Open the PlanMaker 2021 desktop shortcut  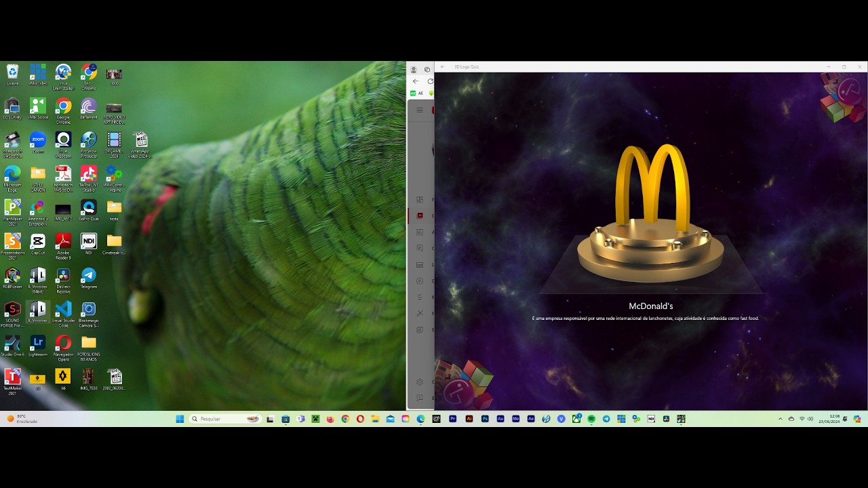click(x=12, y=211)
